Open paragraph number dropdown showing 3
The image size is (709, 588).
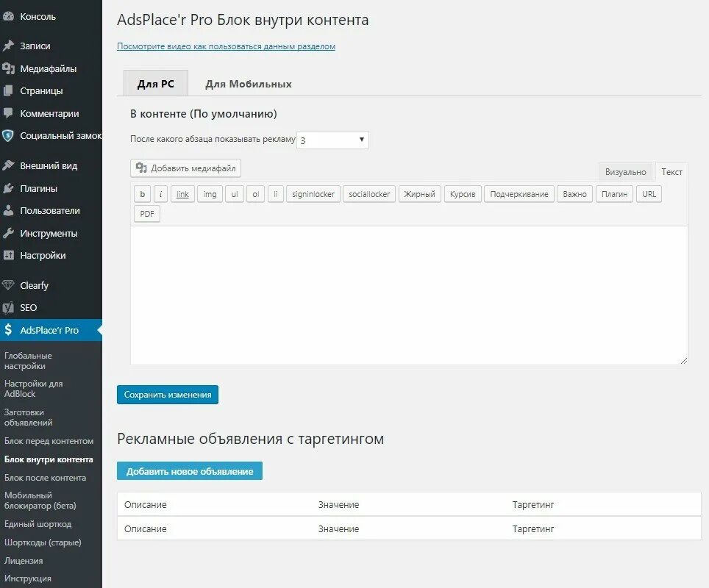tap(332, 140)
